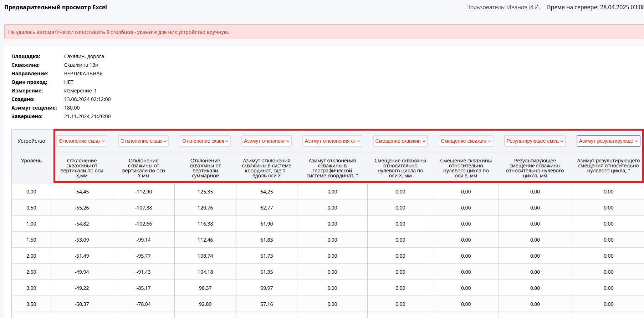
Task: Click the 'Скважина 13и' value
Action: tap(81, 65)
